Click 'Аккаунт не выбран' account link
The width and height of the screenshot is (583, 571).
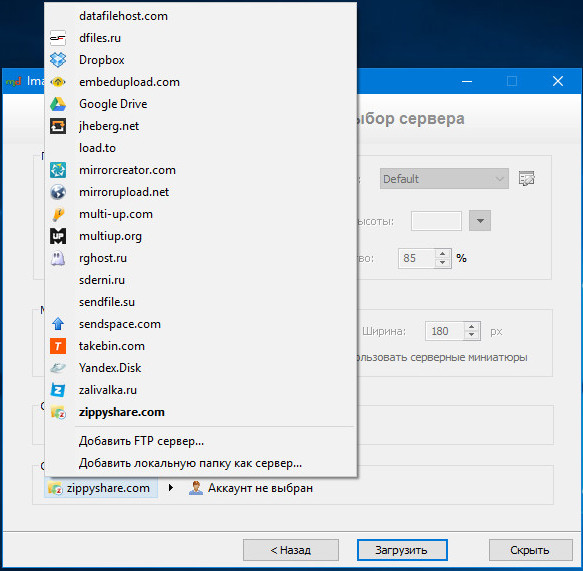pos(260,488)
